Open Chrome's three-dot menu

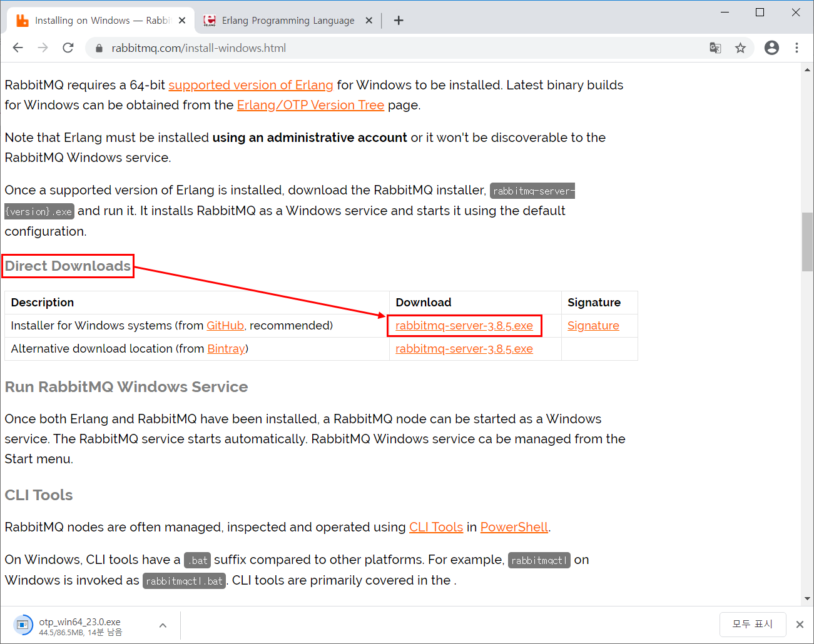coord(796,48)
